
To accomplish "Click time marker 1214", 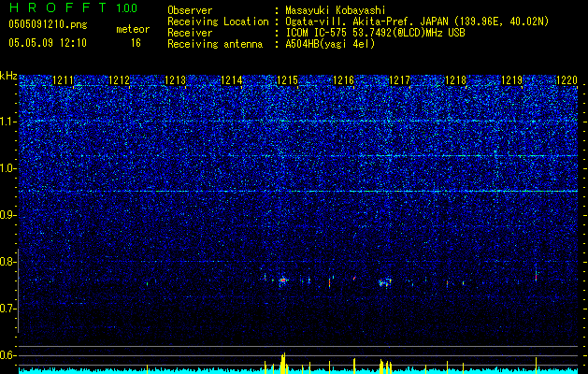I will (x=232, y=80).
